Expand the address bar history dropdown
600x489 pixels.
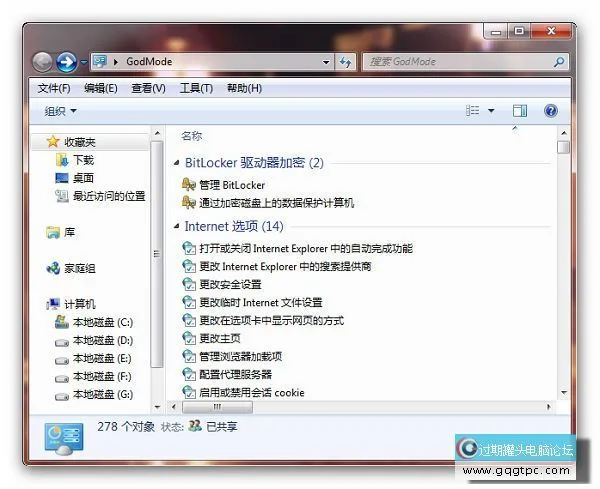[326, 62]
